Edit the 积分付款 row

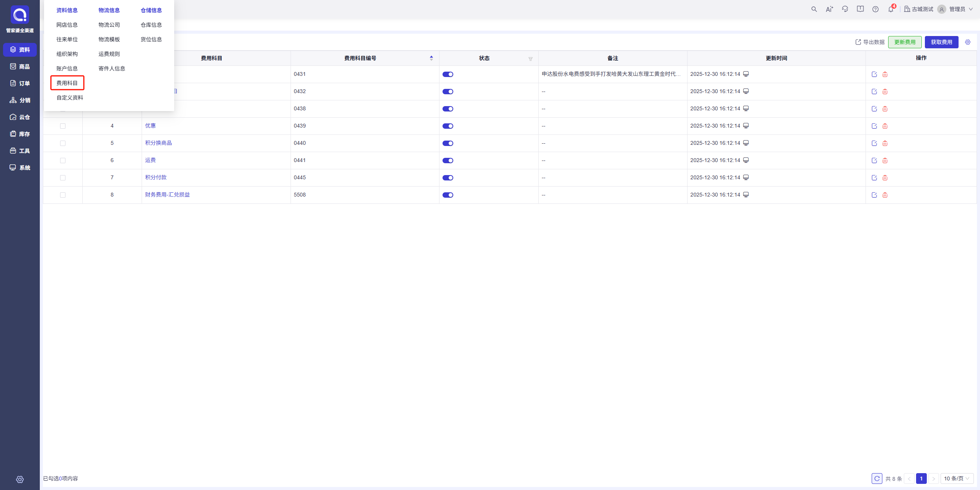[x=874, y=178]
